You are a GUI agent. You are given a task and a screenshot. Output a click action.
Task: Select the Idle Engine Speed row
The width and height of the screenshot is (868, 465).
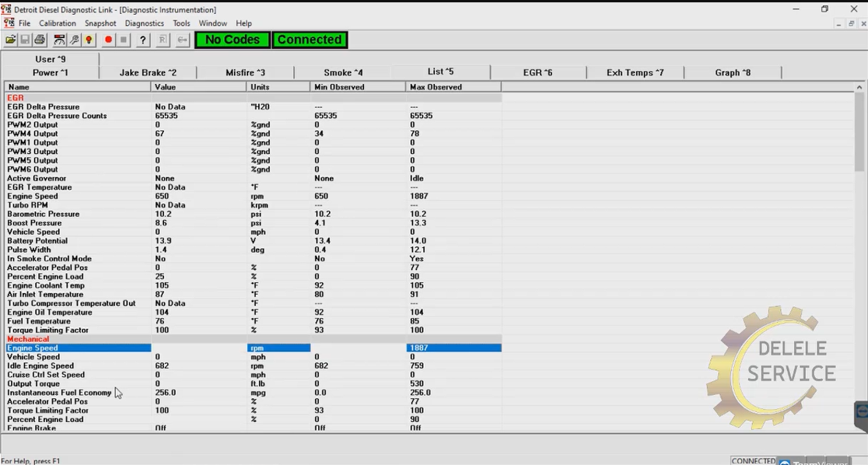coord(253,365)
